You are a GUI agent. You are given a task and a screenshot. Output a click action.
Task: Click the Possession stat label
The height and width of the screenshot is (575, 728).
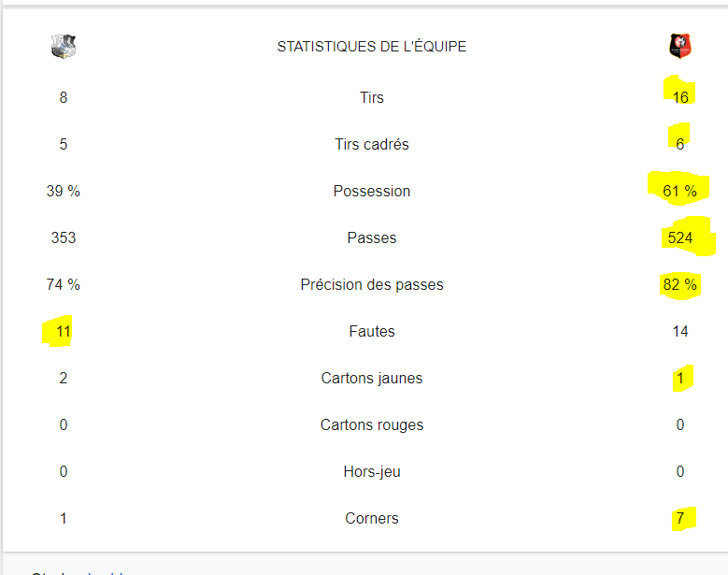coord(371,191)
